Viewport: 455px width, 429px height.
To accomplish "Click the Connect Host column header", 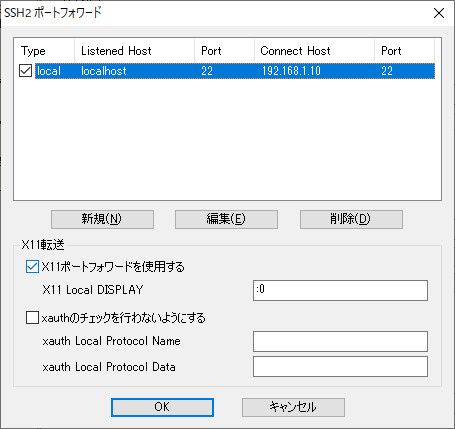I will [x=314, y=51].
